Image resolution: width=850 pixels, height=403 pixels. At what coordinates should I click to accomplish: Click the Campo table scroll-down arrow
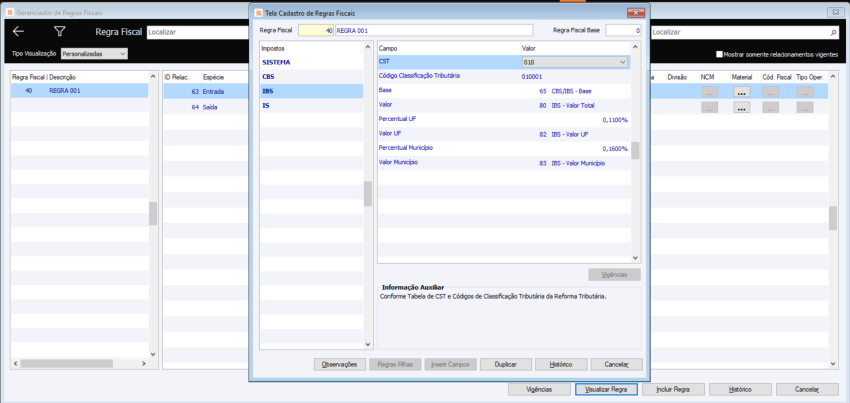click(x=635, y=258)
